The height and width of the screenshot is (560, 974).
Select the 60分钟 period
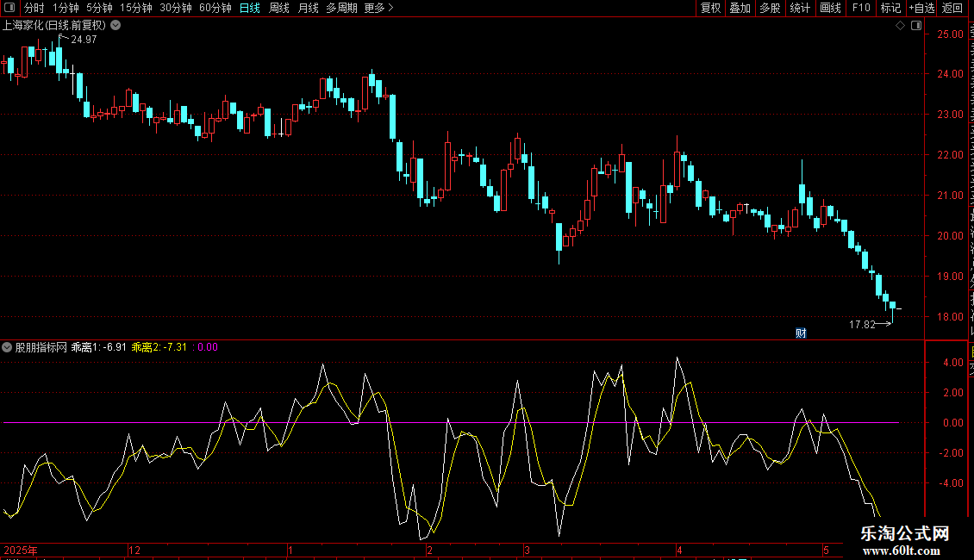[215, 8]
